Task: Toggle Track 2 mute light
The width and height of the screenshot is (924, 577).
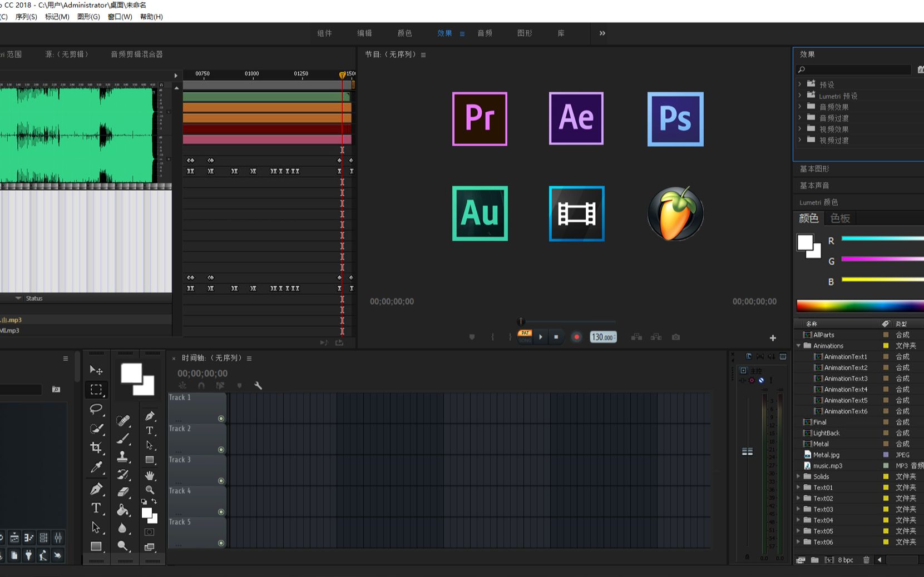Action: click(221, 450)
